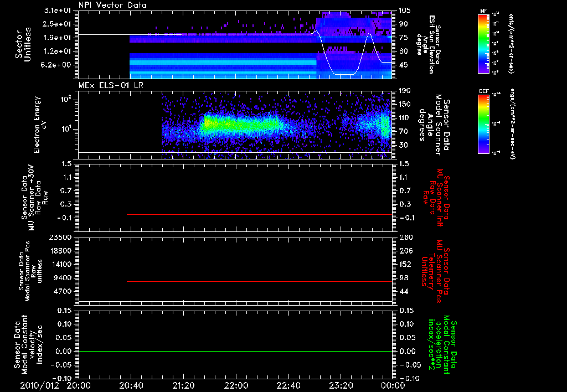This screenshot has width=567, height=392.
Task: Click the '1.9e+01' sector axis value
Action: pos(57,38)
